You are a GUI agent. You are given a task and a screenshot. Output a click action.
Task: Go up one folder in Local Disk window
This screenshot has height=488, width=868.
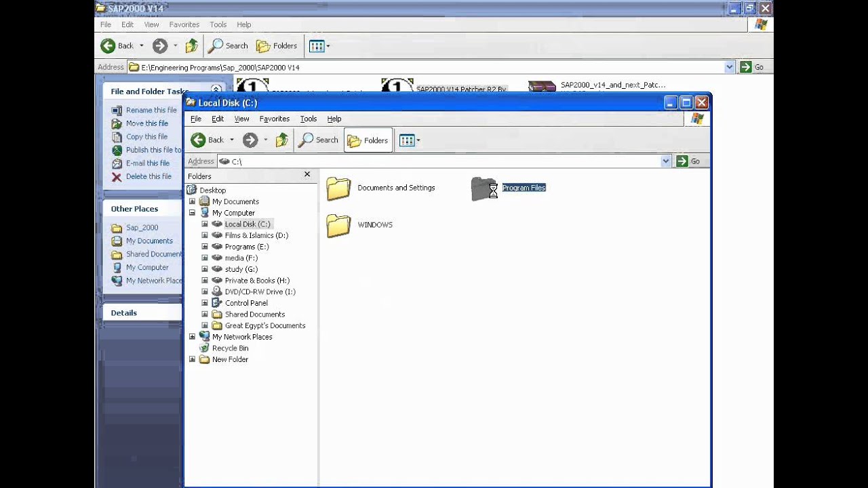click(282, 140)
